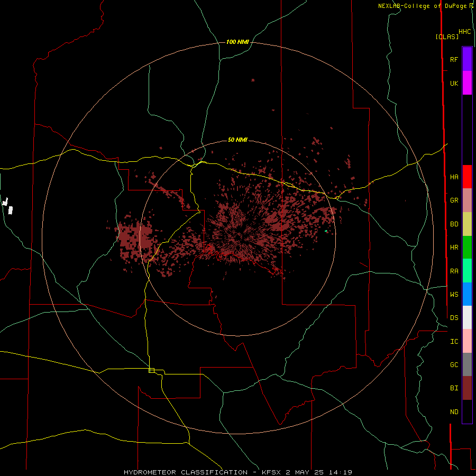
Task: Click the GR legend label
Action: coord(454,200)
